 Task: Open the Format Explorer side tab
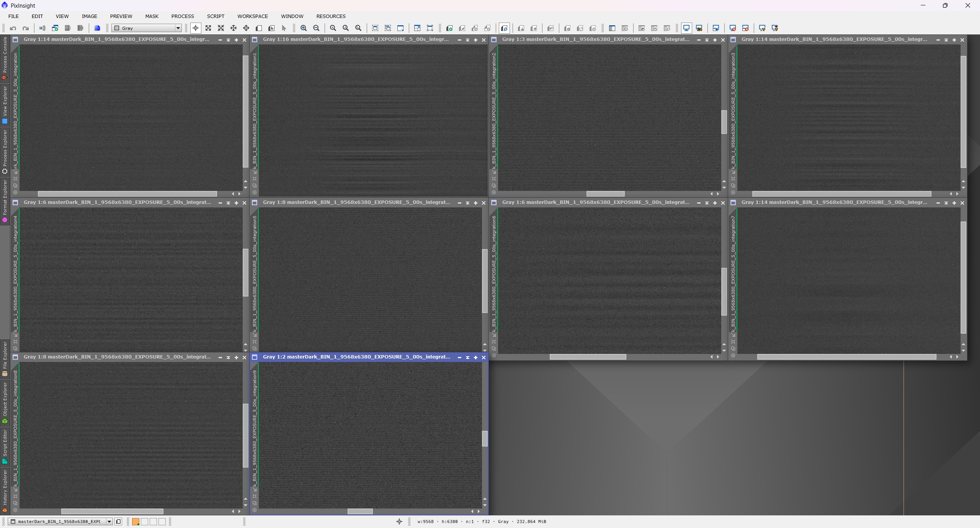(x=5, y=201)
